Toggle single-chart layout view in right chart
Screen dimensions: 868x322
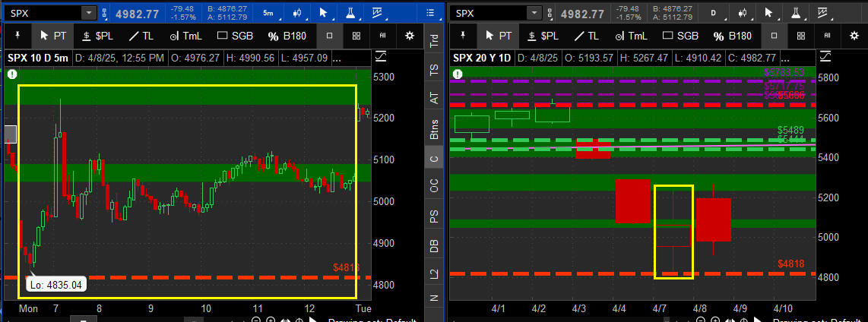click(774, 36)
